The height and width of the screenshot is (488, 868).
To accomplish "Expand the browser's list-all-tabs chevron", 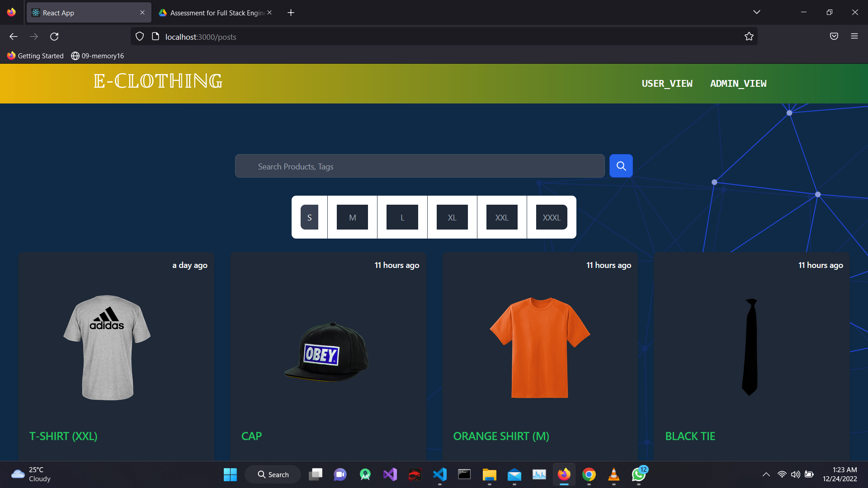I will pos(757,12).
